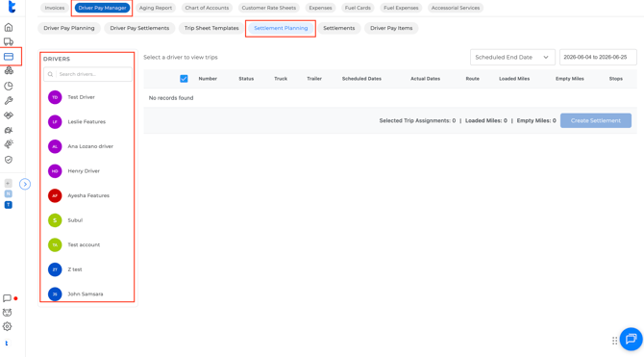Open the chat messages icon with red dot
Screen dimensions: 644x357
tap(7, 298)
